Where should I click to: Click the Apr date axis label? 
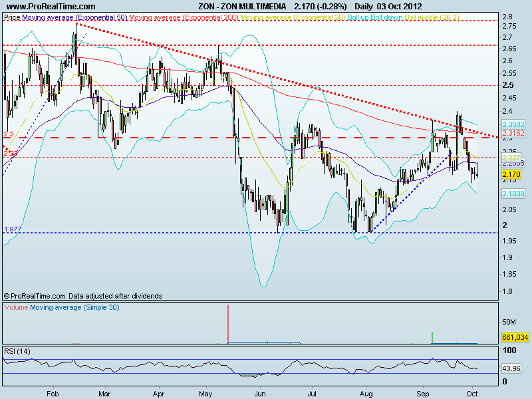158,394
